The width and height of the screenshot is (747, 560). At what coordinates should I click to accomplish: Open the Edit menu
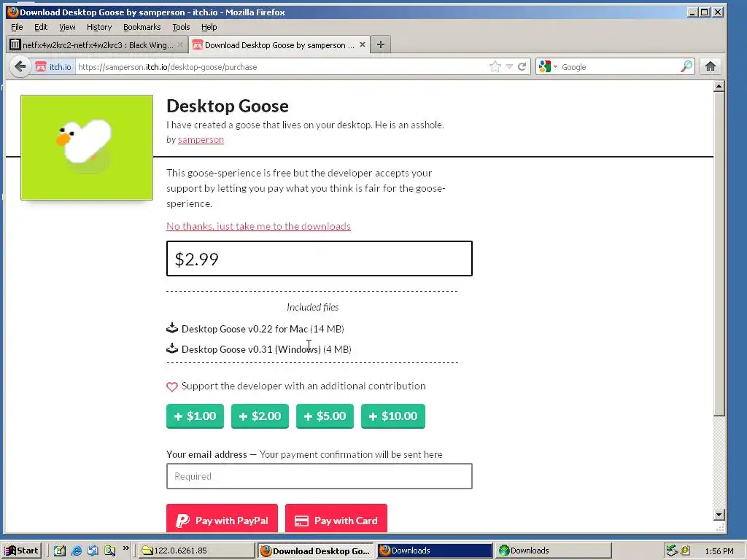[x=41, y=27]
